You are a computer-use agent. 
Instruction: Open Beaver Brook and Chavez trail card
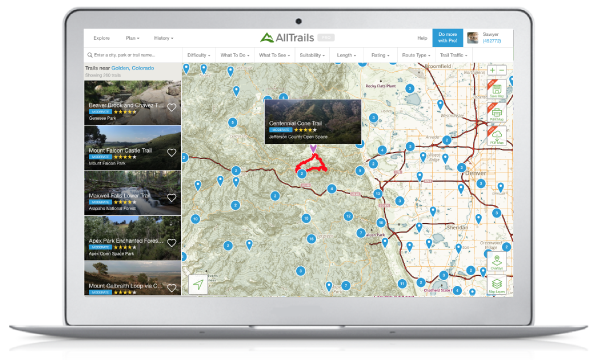(132, 103)
